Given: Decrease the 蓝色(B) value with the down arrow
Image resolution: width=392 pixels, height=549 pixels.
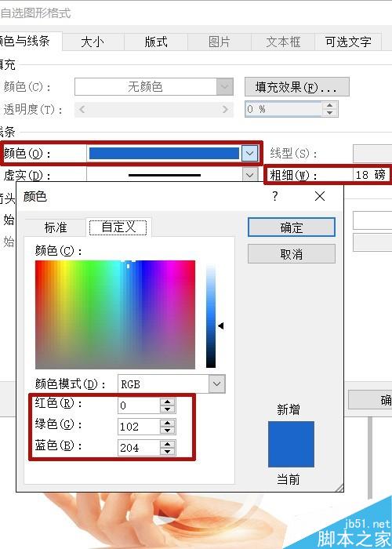Looking at the screenshot, I should point(168,451).
